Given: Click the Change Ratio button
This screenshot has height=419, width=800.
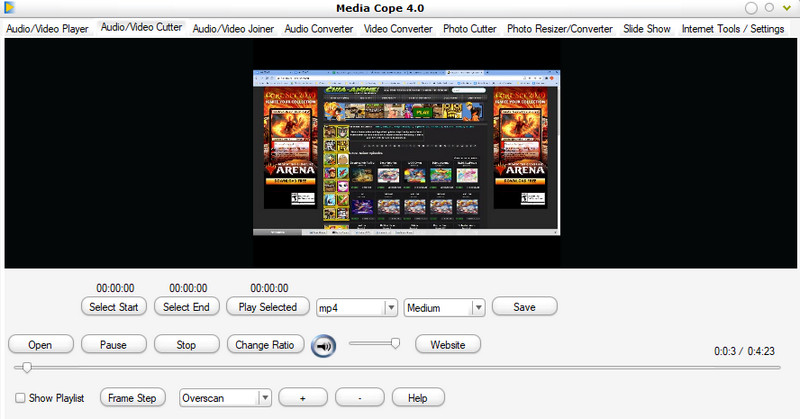Looking at the screenshot, I should [265, 344].
